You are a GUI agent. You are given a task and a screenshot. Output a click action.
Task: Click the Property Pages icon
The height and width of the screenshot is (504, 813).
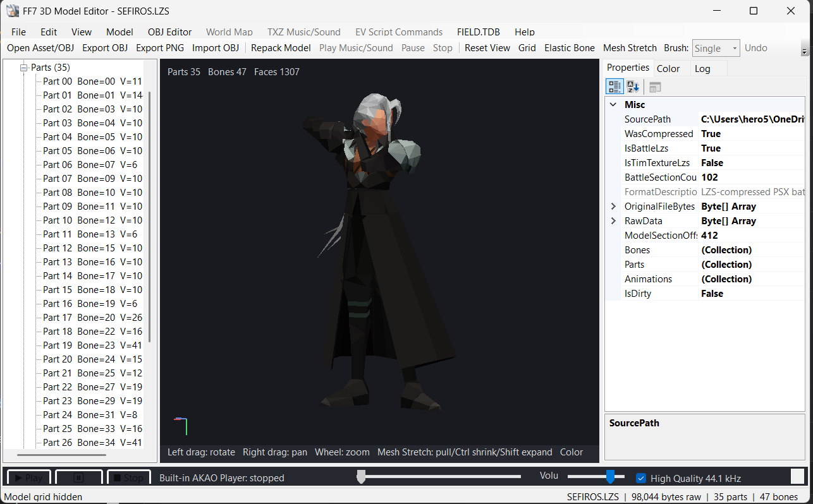point(655,87)
